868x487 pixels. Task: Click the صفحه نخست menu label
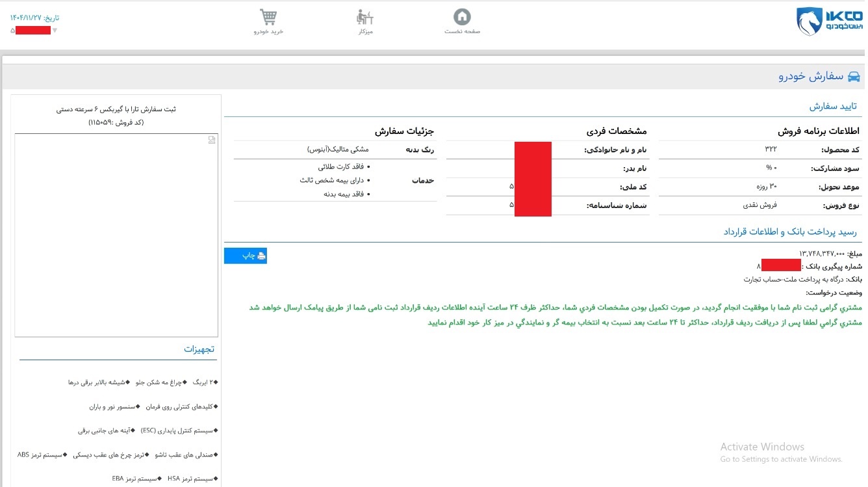point(462,31)
